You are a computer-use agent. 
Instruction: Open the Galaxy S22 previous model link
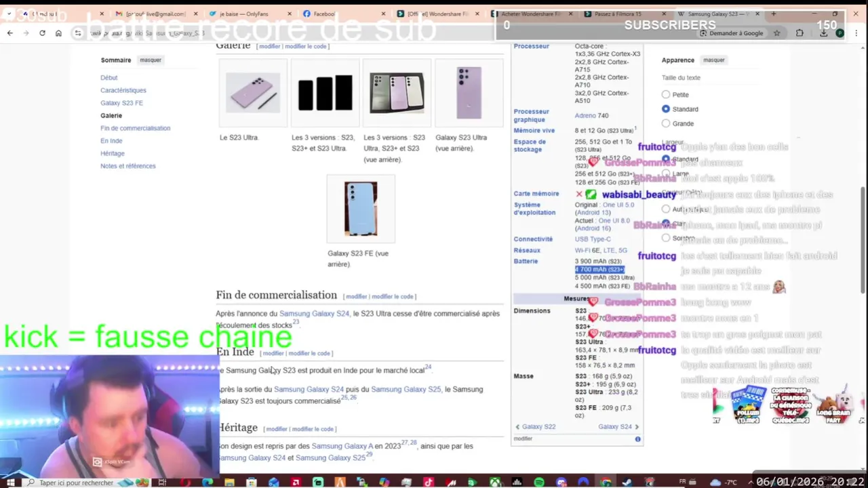[539, 427]
